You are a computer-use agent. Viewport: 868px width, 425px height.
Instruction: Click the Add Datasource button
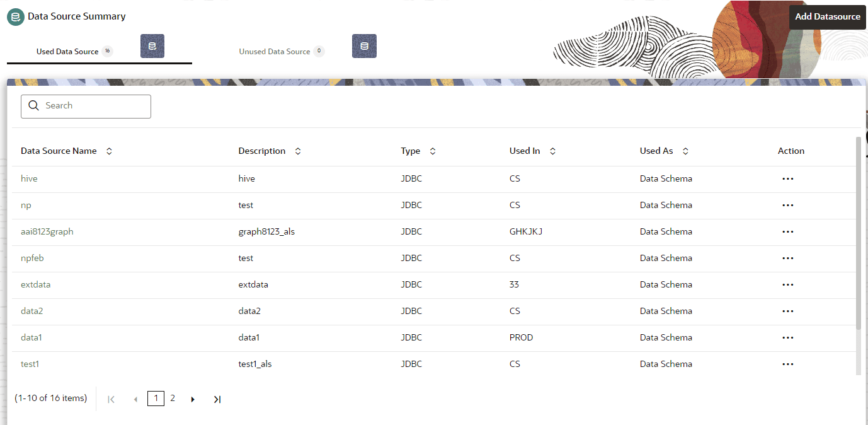[827, 17]
